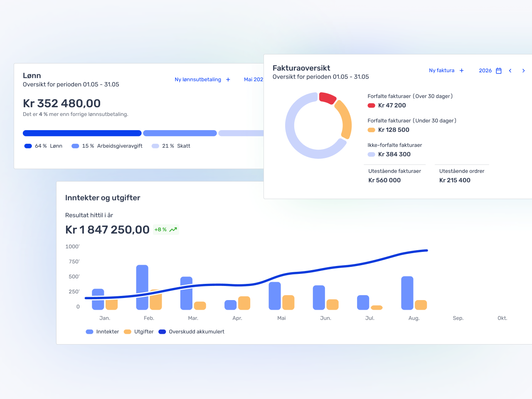This screenshot has width=532, height=399.
Task: Click the plus icon beside Ny lønnsutbetaling
Action: point(228,80)
